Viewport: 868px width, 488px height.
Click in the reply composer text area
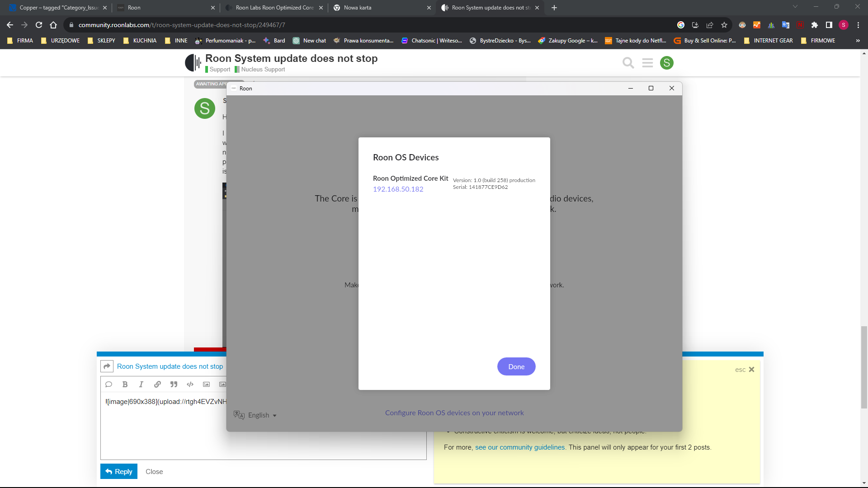(x=263, y=427)
